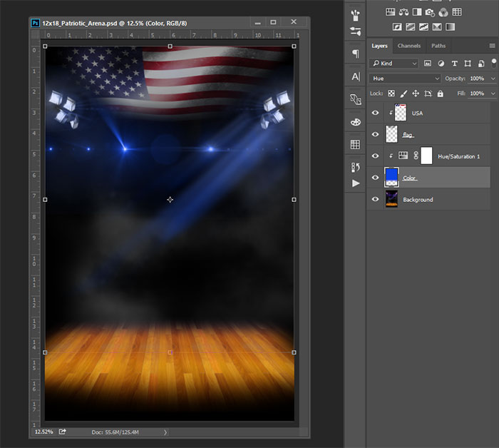Open the Paragraph panel icon
This screenshot has width=499, height=448.
[x=356, y=54]
